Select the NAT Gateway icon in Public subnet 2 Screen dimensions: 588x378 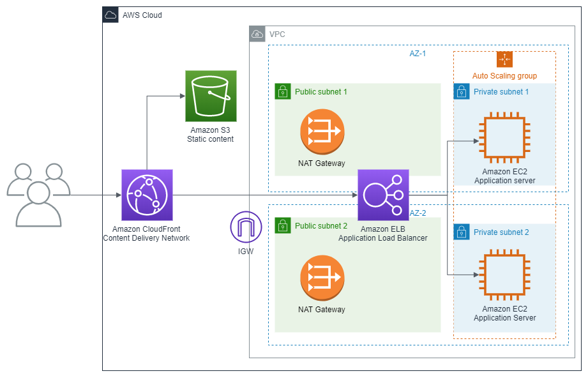322,278
